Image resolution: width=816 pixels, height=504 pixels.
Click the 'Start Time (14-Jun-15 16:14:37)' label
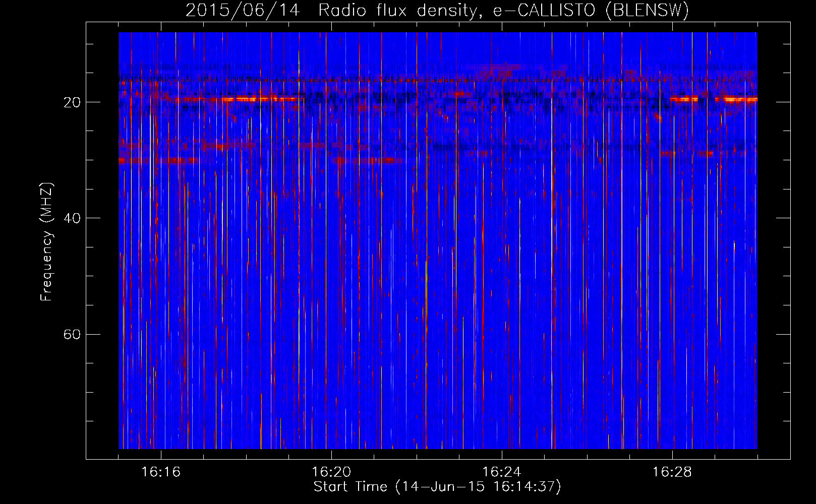point(437,487)
